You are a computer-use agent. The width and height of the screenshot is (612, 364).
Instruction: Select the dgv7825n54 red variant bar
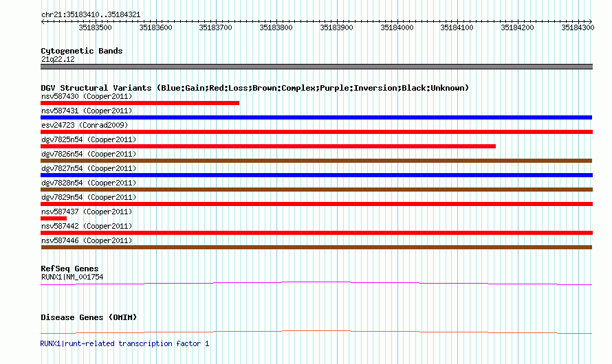tap(268, 146)
